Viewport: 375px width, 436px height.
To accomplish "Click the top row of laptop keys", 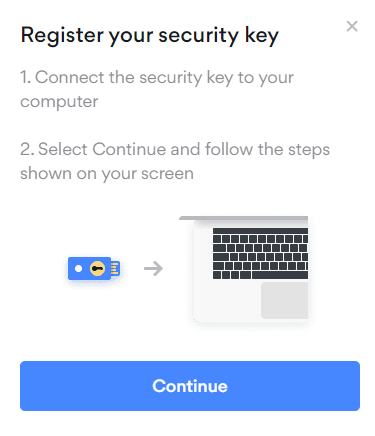I will click(x=260, y=231).
